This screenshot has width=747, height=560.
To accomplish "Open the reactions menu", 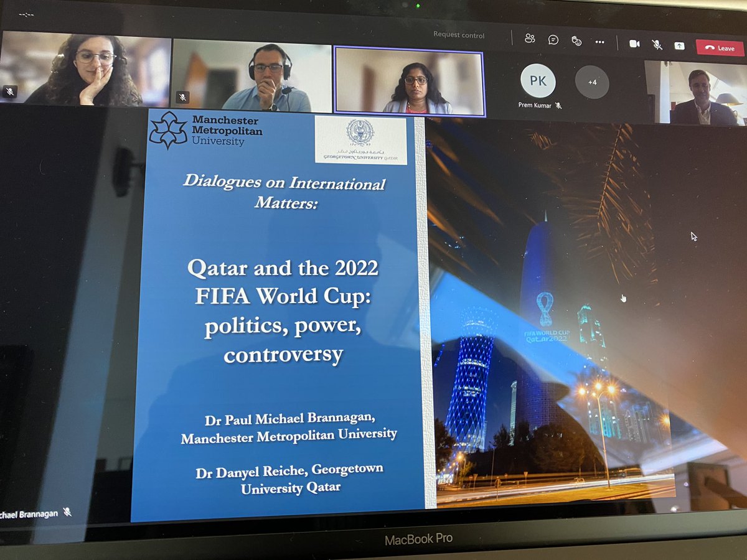I will pos(576,41).
